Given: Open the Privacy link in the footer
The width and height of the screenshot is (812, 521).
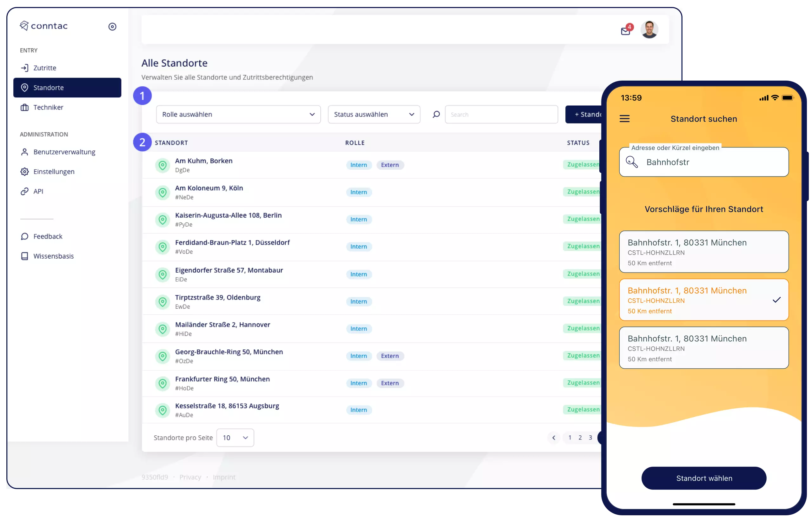Looking at the screenshot, I should (x=190, y=477).
